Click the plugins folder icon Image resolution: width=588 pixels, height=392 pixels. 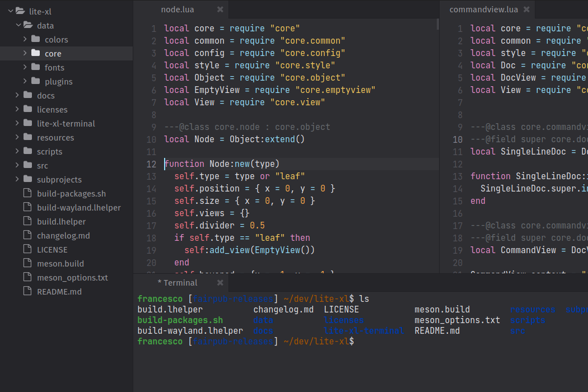[36, 81]
